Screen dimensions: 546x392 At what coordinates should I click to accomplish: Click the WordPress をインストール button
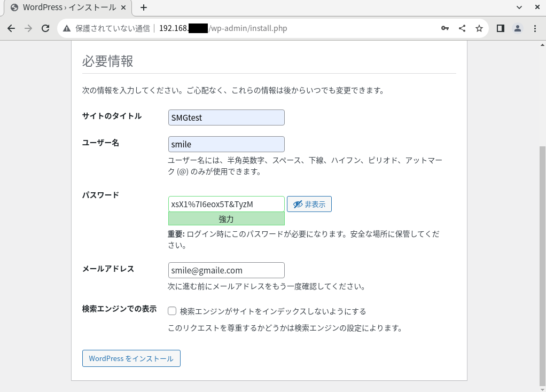[131, 358]
